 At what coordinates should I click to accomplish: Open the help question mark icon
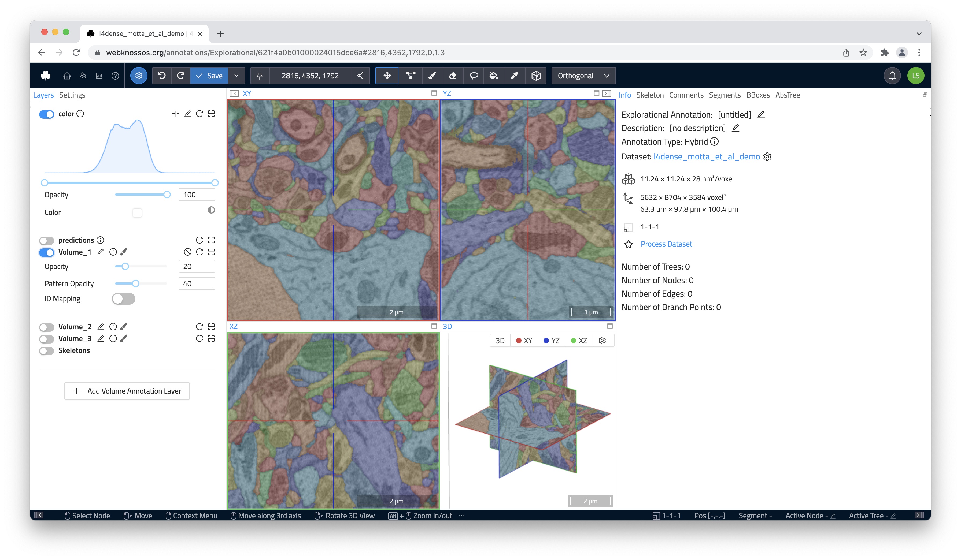click(115, 76)
